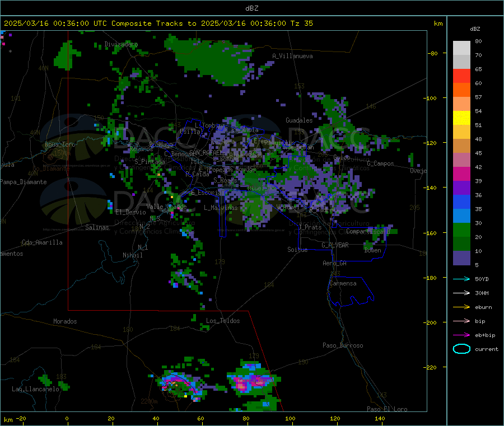Click the Guadales map label
504x426 pixels.
299,120
